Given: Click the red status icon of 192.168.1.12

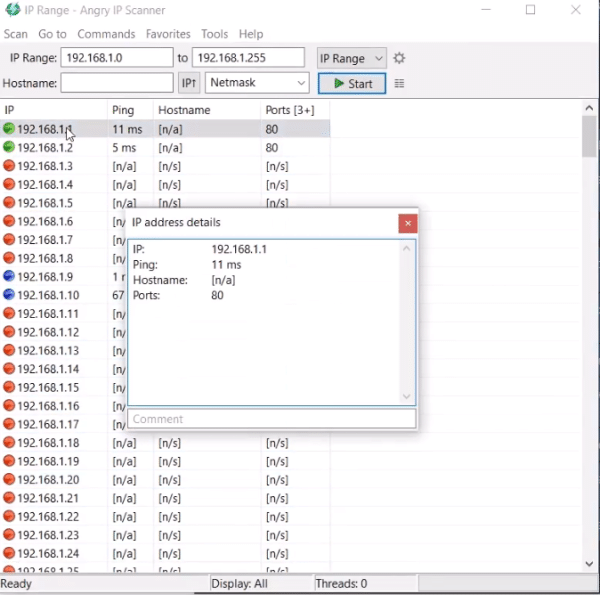Looking at the screenshot, I should (x=9, y=331).
